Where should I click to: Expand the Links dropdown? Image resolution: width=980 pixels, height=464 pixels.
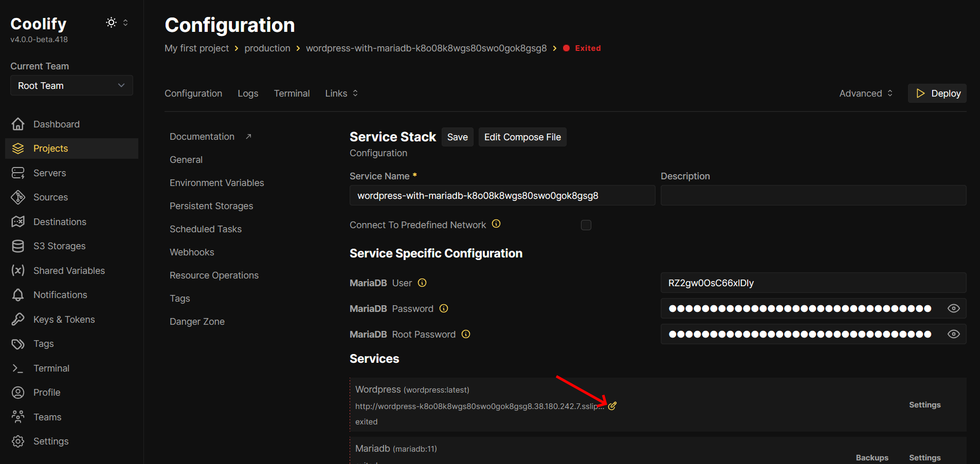click(x=341, y=93)
